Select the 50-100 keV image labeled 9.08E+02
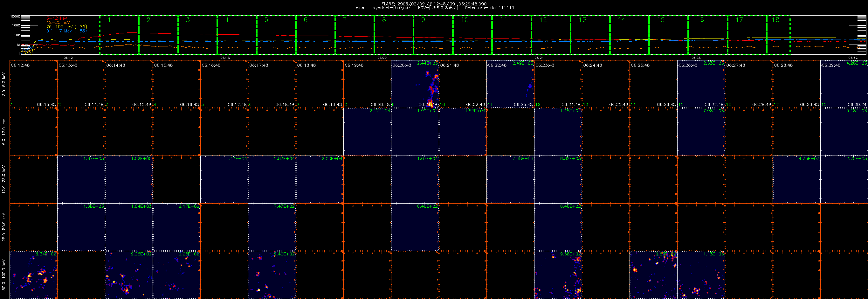868x299 pixels. [x=176, y=275]
